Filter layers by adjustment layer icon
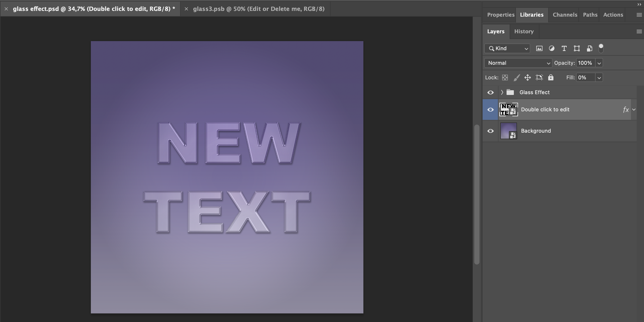This screenshot has height=322, width=644. pos(551,49)
